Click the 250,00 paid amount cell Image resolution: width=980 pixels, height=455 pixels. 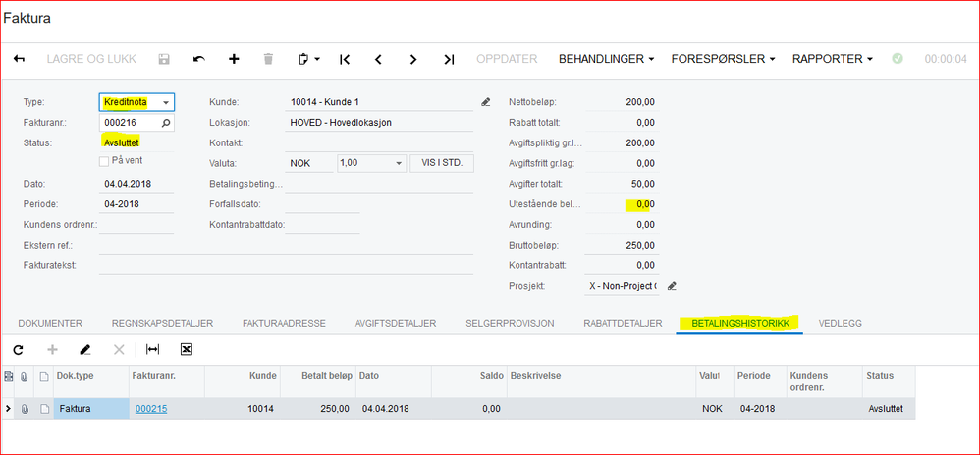click(317, 409)
